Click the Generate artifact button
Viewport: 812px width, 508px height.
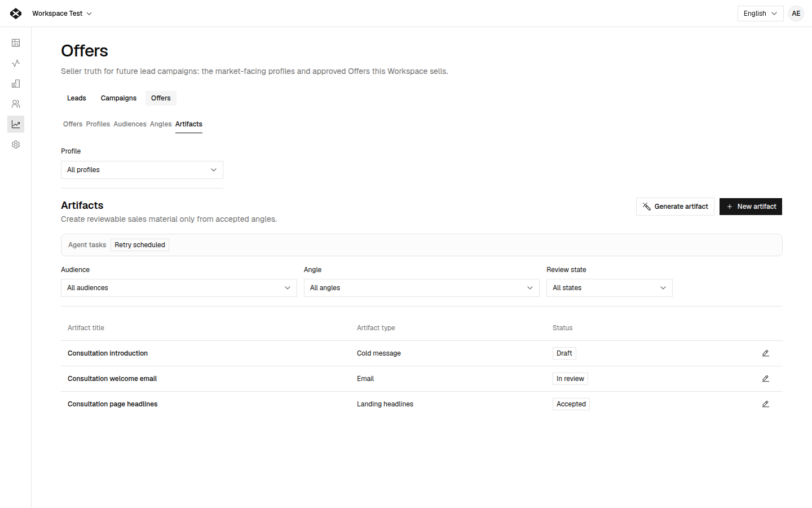[x=675, y=207]
